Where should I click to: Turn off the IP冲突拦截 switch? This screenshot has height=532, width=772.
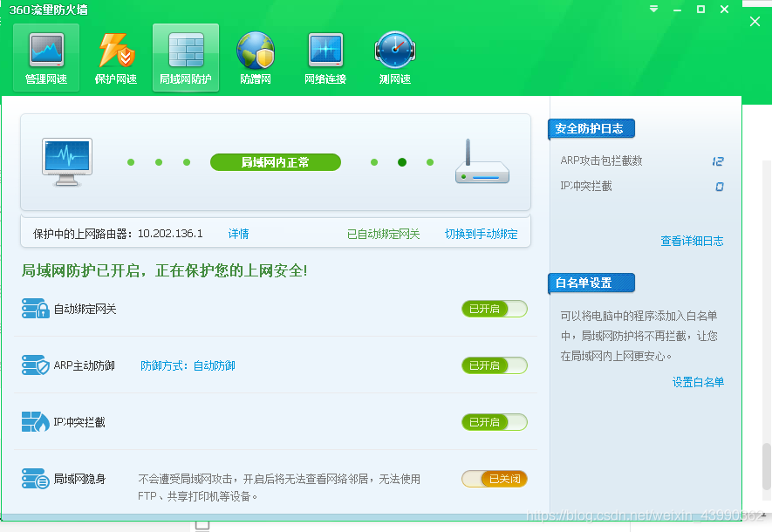pyautogui.click(x=495, y=422)
